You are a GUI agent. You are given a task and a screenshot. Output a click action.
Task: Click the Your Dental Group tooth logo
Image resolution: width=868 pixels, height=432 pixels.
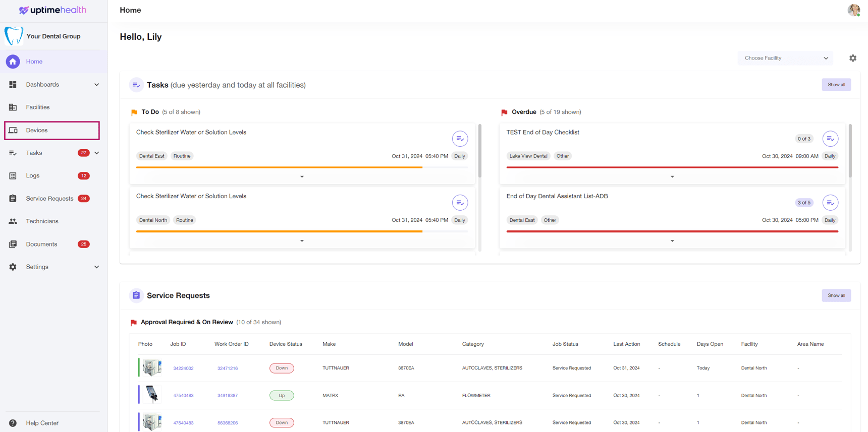point(14,36)
